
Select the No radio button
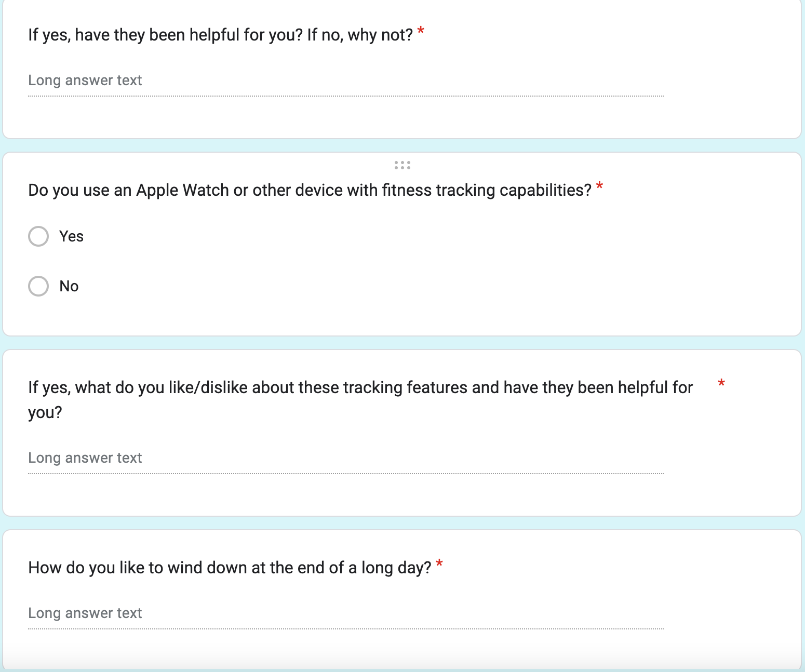pyautogui.click(x=38, y=286)
